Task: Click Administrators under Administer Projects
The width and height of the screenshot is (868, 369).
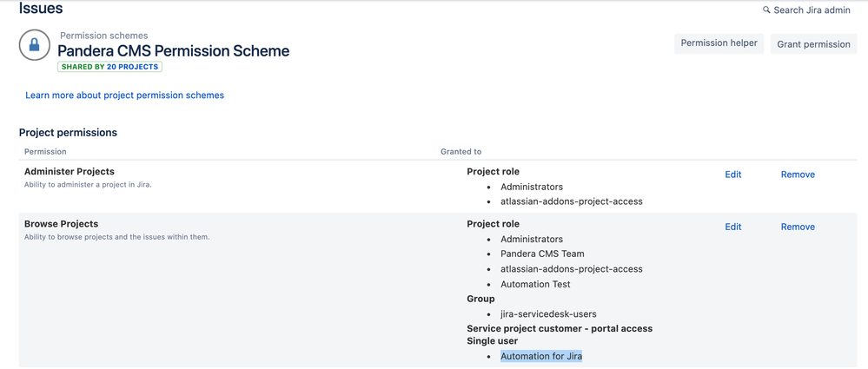Action: [x=532, y=187]
